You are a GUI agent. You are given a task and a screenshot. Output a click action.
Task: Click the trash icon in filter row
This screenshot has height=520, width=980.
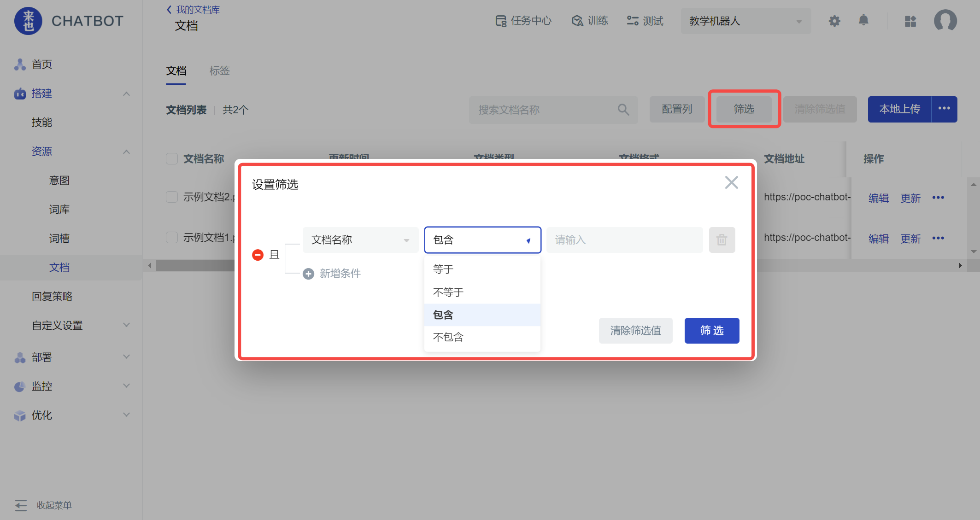(x=722, y=240)
